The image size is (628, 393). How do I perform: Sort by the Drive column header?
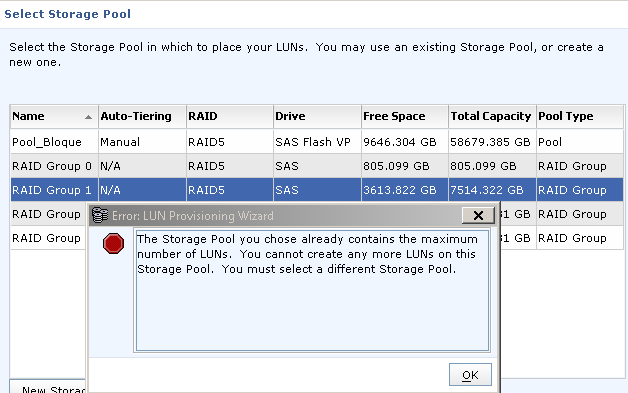tap(317, 117)
